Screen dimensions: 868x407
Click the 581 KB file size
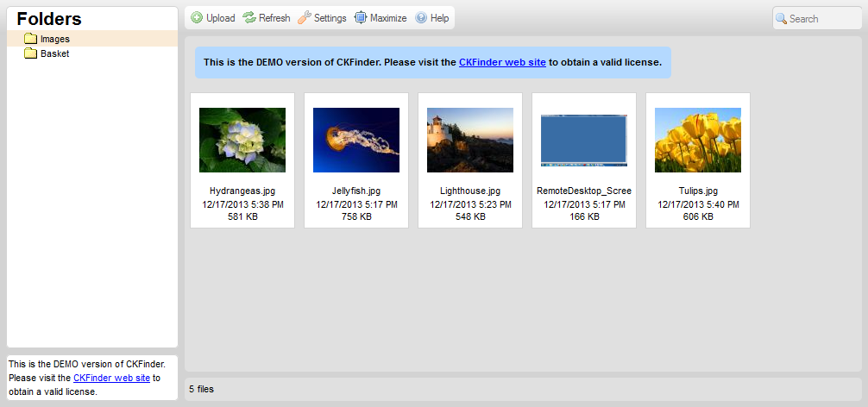[242, 216]
